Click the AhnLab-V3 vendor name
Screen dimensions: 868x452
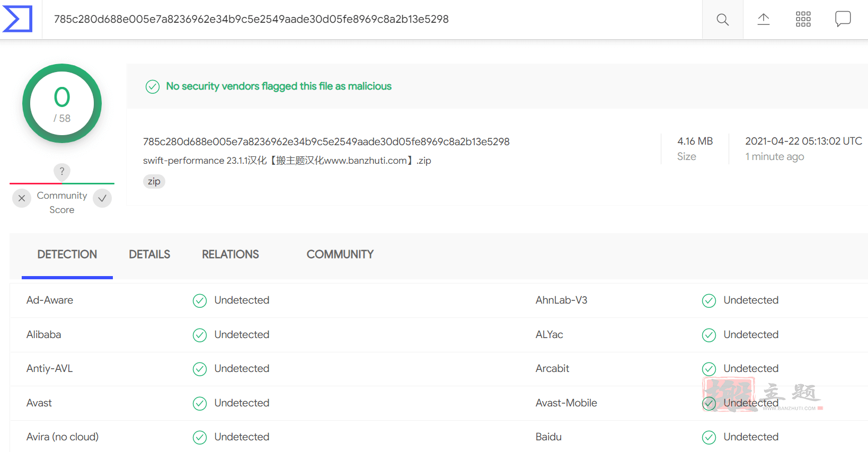[x=562, y=300]
